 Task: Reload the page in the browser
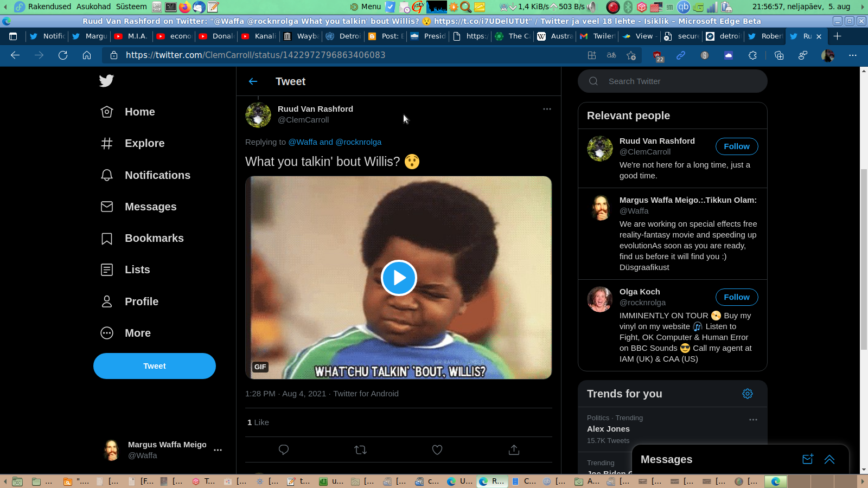click(63, 55)
